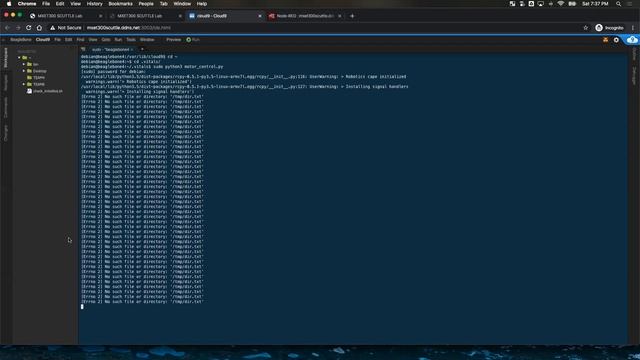Open macOS Notification Center icon
640x360 pixels.
tap(631, 4)
